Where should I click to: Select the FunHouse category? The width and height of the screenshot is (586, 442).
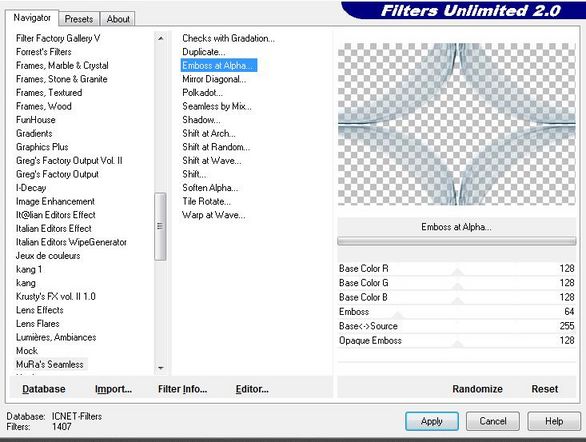click(x=36, y=120)
